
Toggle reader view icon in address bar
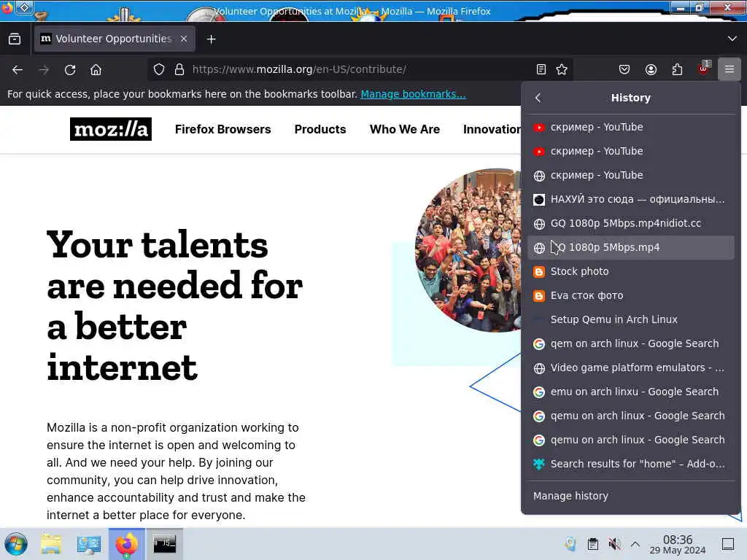[541, 69]
